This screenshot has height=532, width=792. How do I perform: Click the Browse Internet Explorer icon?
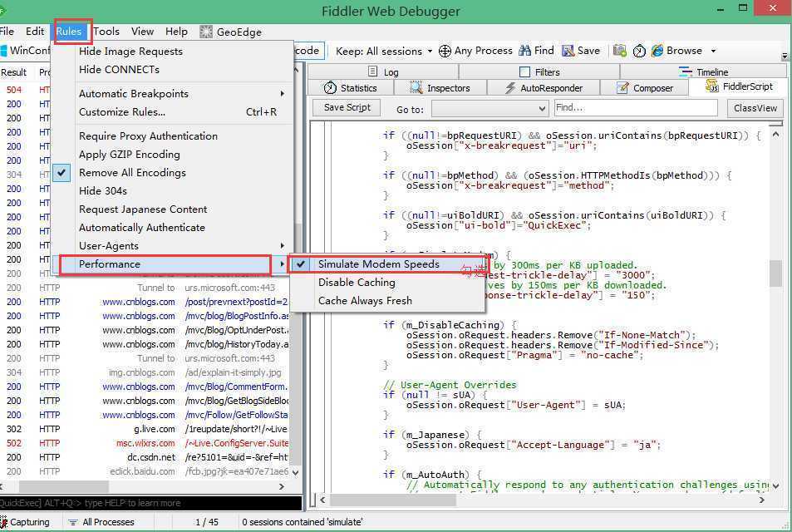coord(657,51)
